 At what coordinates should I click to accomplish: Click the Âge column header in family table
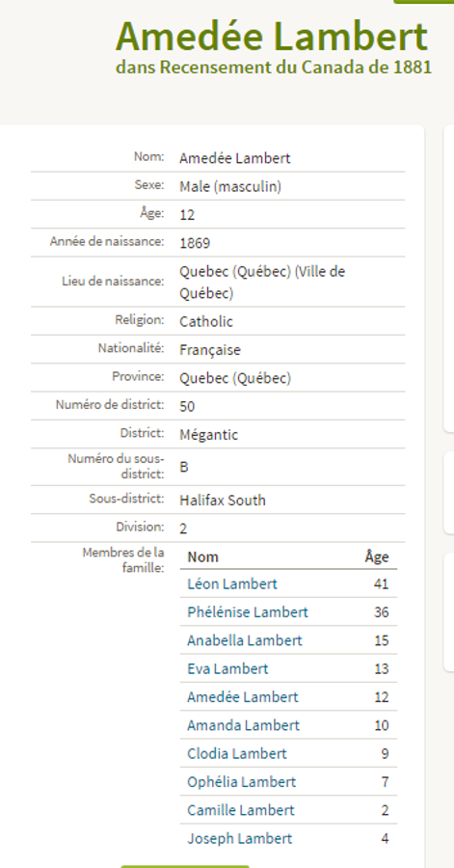pos(377,556)
